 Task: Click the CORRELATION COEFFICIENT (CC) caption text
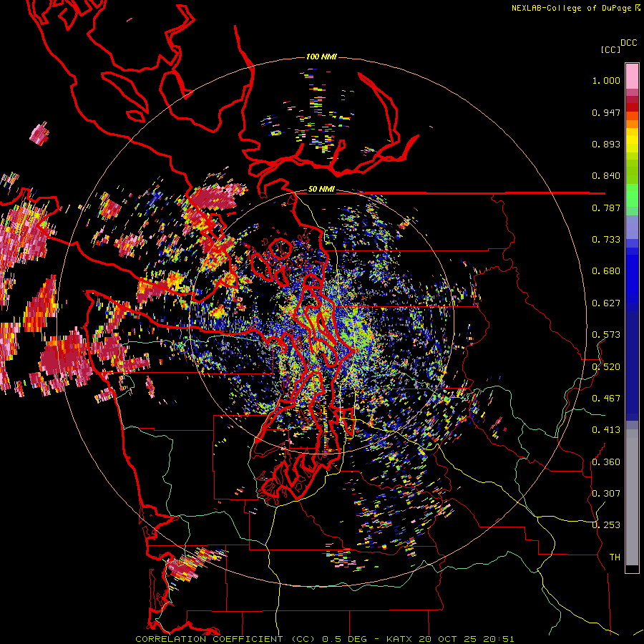point(225,639)
